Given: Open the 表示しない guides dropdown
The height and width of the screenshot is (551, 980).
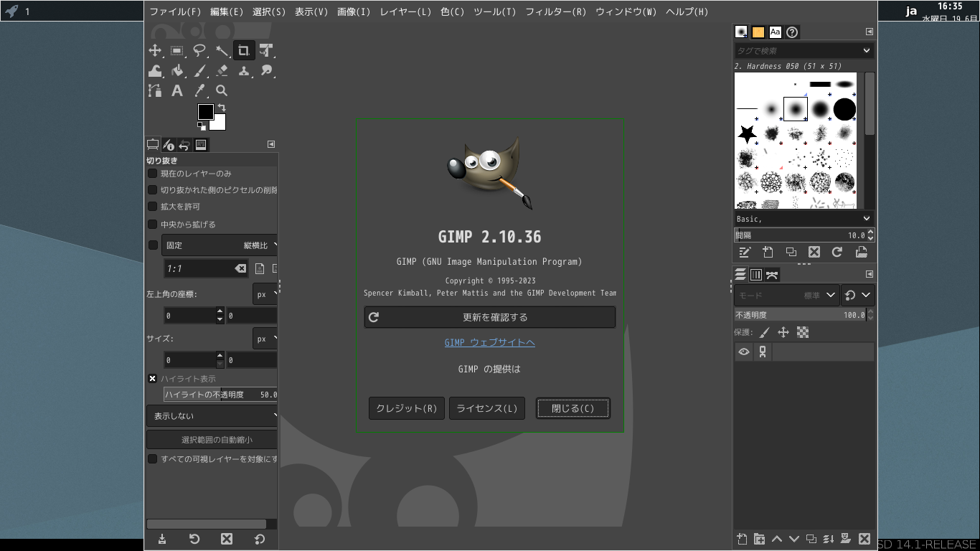Looking at the screenshot, I should coord(212,416).
